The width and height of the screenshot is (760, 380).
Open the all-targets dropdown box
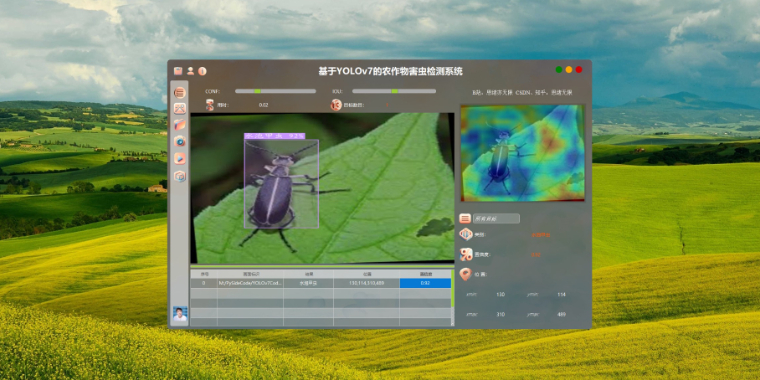496,219
